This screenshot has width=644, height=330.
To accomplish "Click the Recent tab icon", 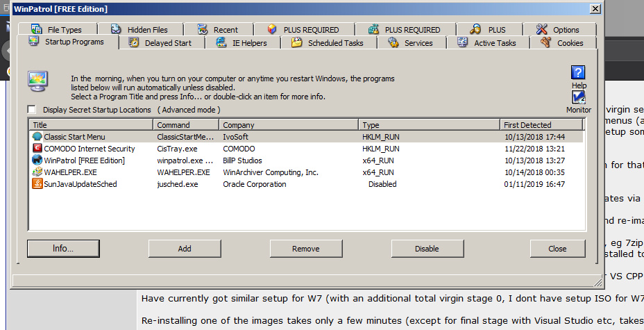I will point(202,28).
